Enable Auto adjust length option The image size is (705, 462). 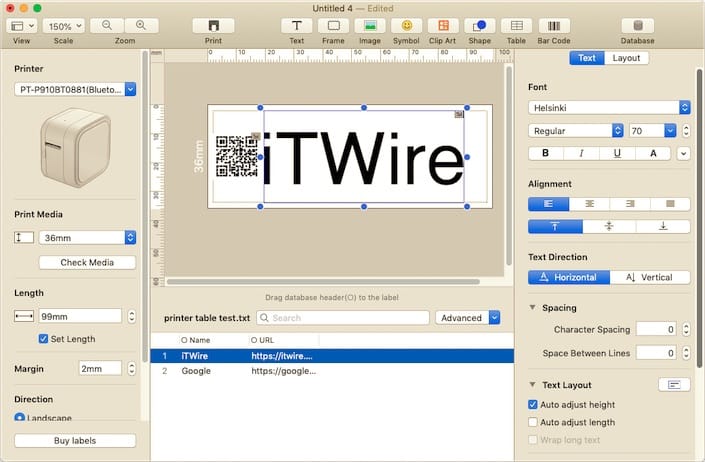tap(533, 422)
